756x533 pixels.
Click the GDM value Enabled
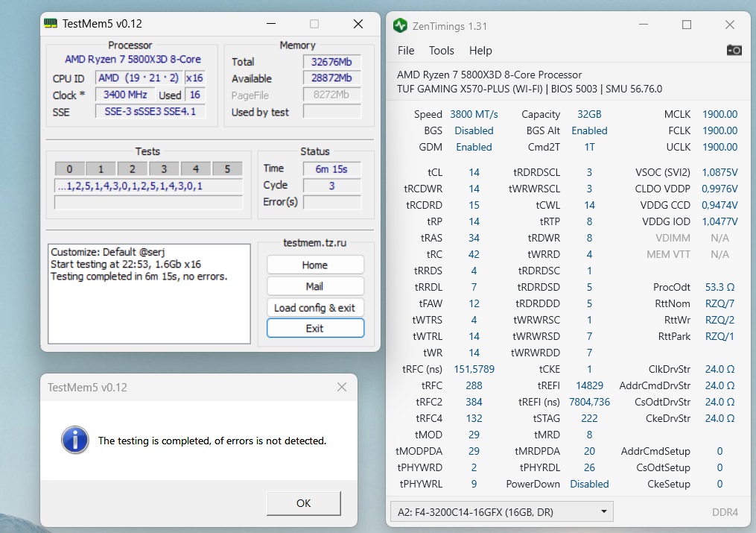pyautogui.click(x=474, y=147)
